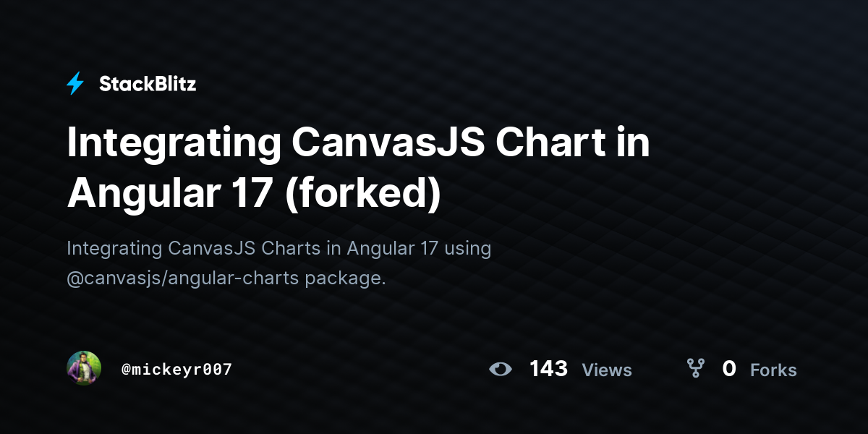
Task: Click the StackBlitz brand name
Action: click(x=148, y=84)
